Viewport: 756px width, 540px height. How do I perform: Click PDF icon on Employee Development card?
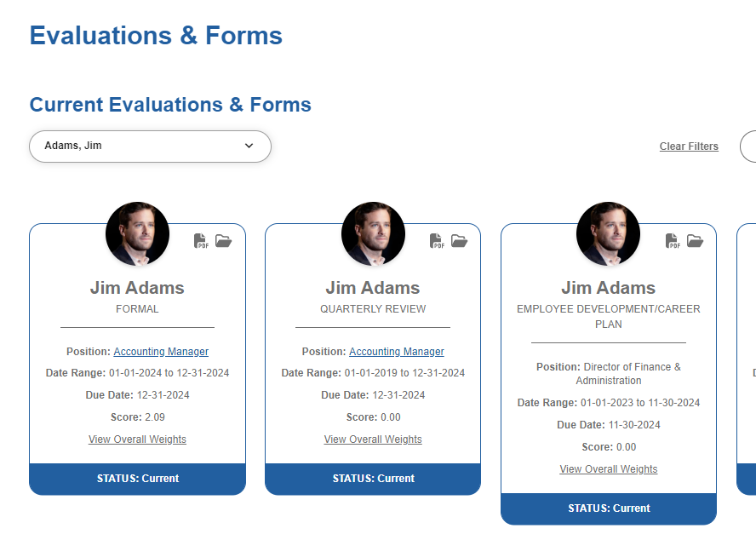[x=673, y=241]
